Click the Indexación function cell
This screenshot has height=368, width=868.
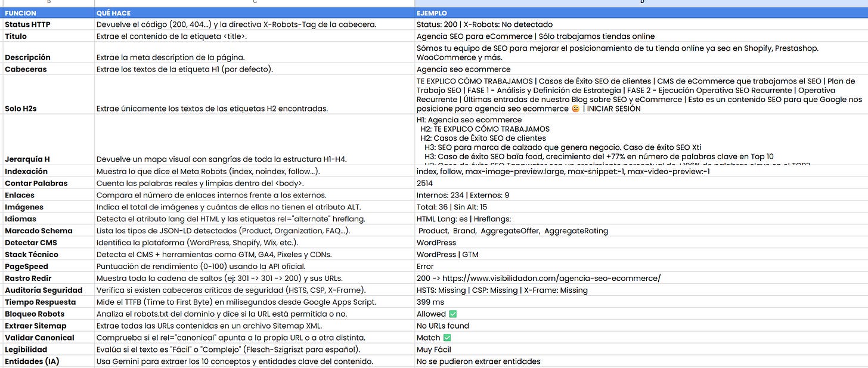pyautogui.click(x=48, y=171)
